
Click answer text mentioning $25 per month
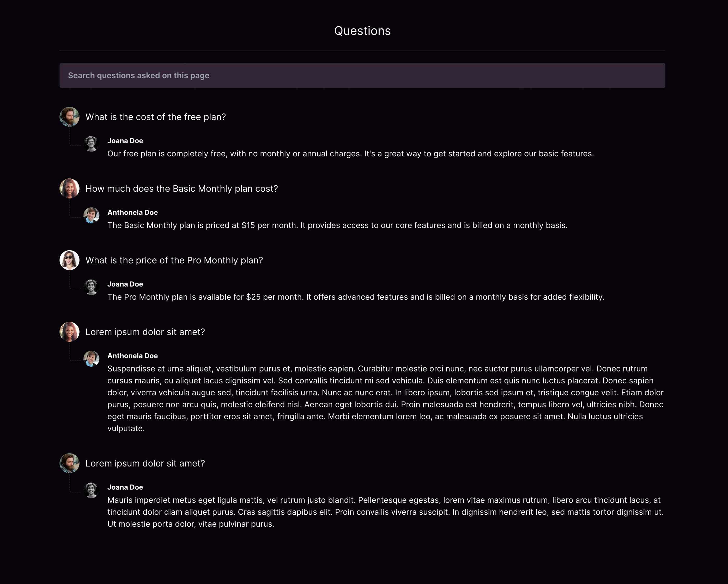[356, 297]
